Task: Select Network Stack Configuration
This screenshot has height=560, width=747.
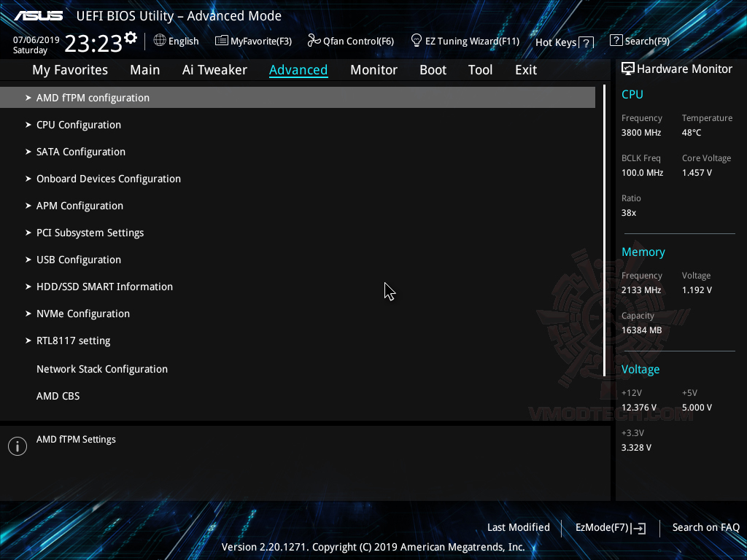Action: click(101, 368)
